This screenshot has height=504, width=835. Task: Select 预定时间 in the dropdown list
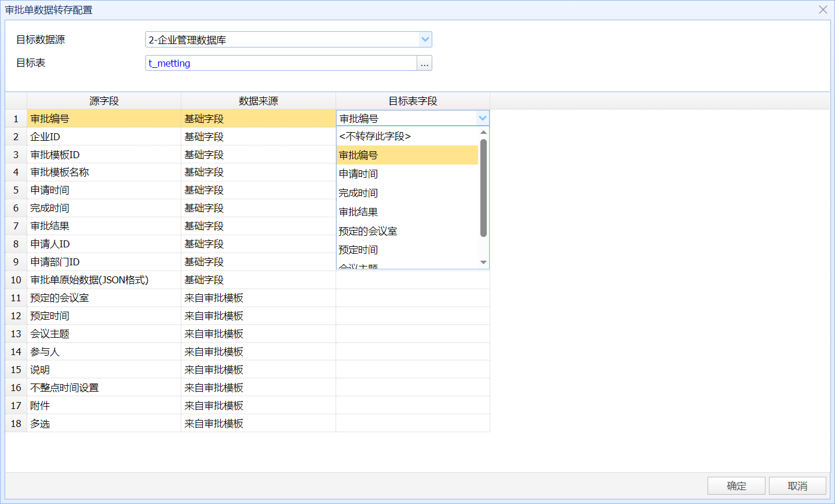click(x=358, y=250)
